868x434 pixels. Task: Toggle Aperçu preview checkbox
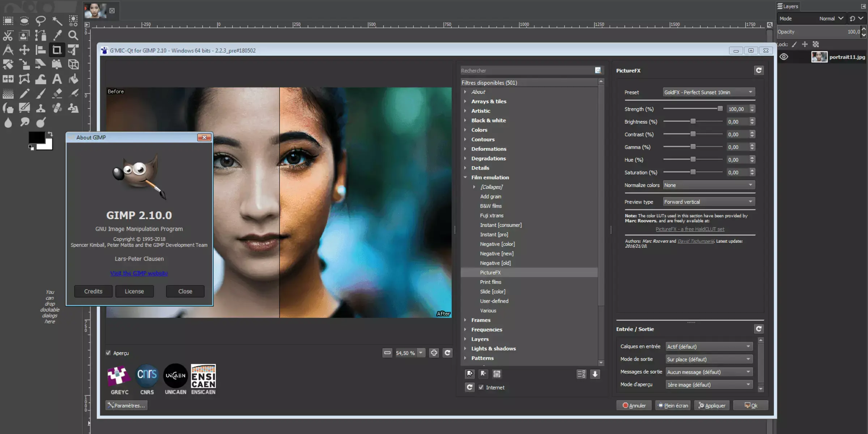109,353
